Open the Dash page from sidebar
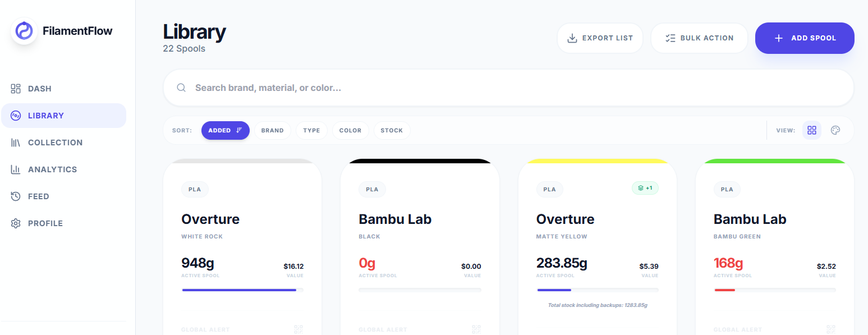The width and height of the screenshot is (868, 335). [39, 89]
